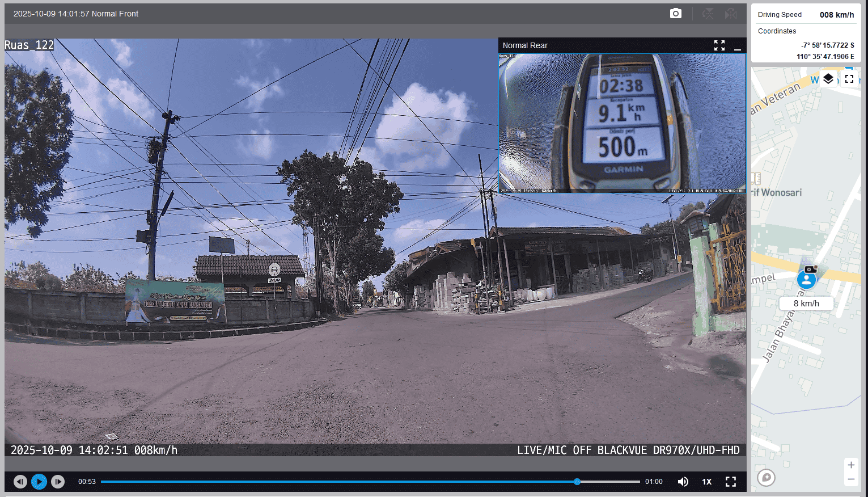The image size is (868, 497).
Task: Zoom in on the map
Action: coord(850,465)
